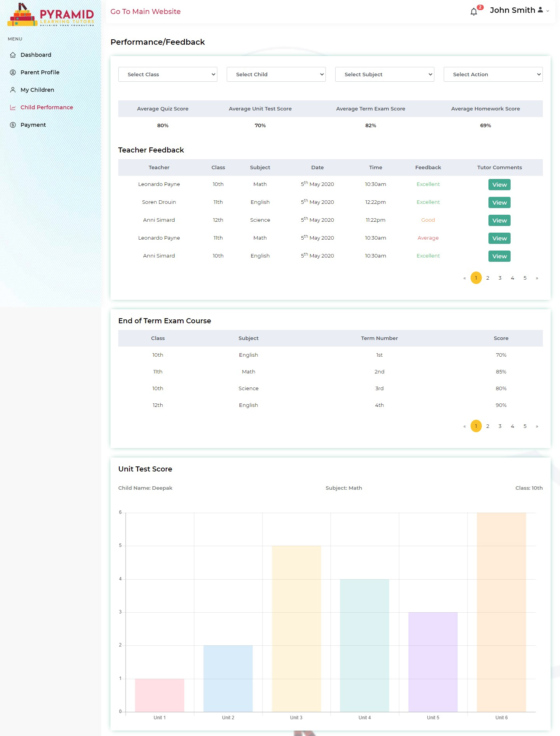
Task: Click next page arrow in End of Term pagination
Action: tap(537, 426)
